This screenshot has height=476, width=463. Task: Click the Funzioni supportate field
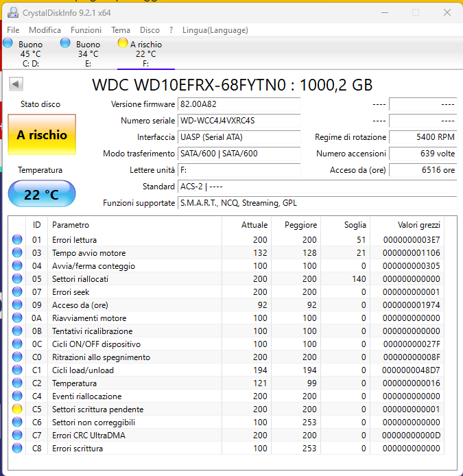coord(318,202)
